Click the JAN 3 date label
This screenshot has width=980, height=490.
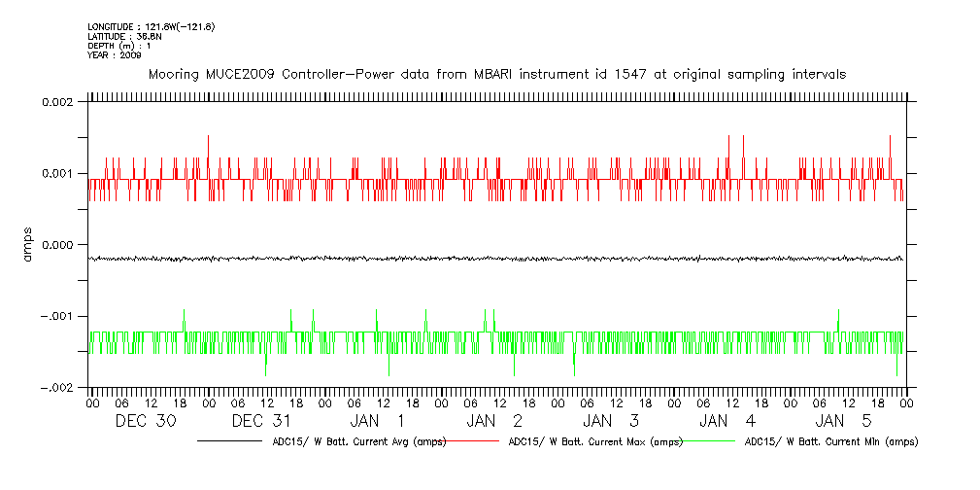pyautogui.click(x=612, y=421)
